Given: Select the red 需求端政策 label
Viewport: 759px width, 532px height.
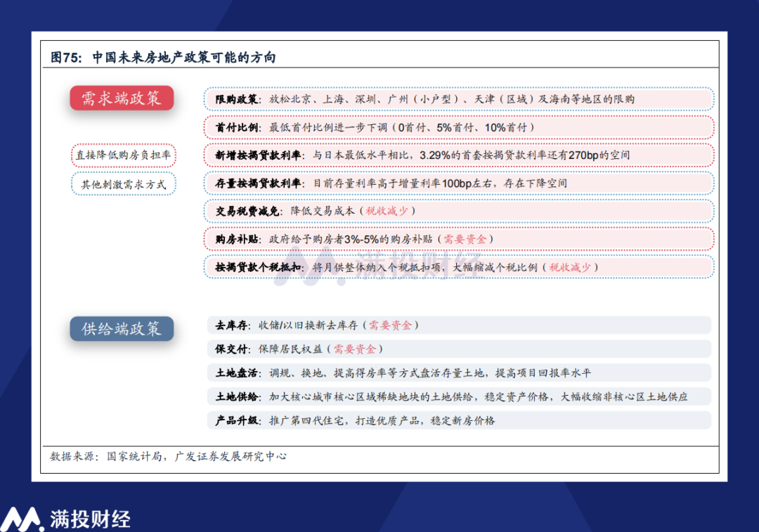Looking at the screenshot, I should (122, 98).
